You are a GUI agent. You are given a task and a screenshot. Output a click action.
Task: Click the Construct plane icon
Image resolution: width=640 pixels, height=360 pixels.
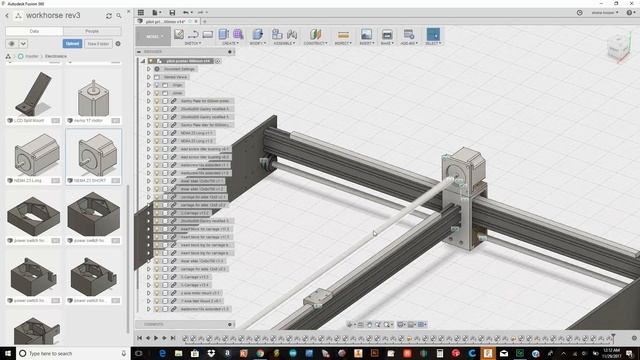pos(315,34)
